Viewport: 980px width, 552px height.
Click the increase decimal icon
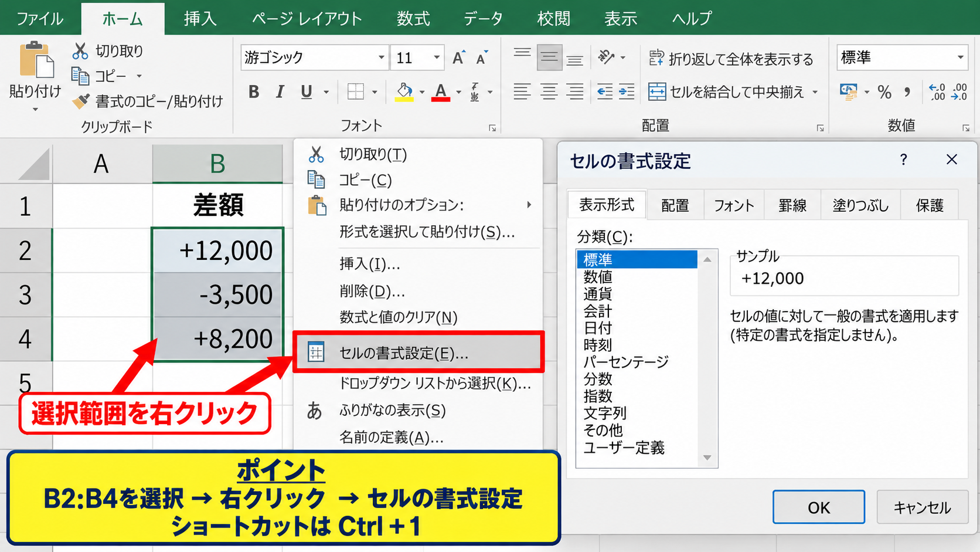click(937, 92)
